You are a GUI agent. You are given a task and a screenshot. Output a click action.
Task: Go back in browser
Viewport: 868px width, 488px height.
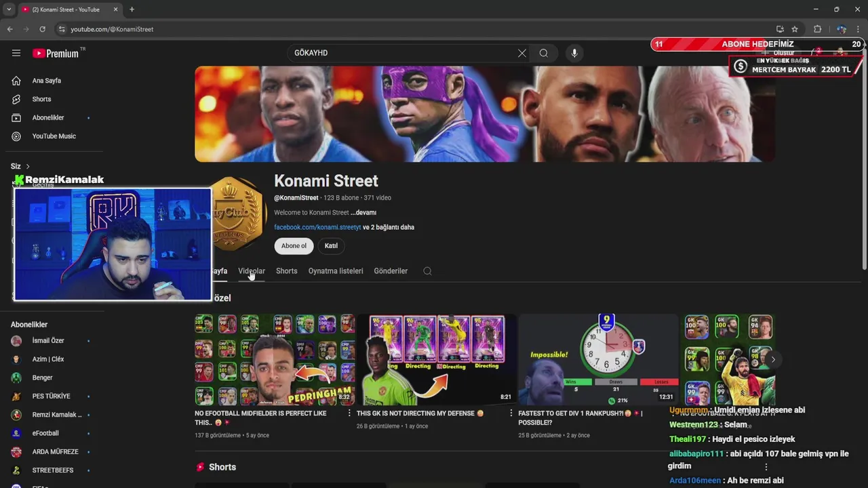point(9,29)
